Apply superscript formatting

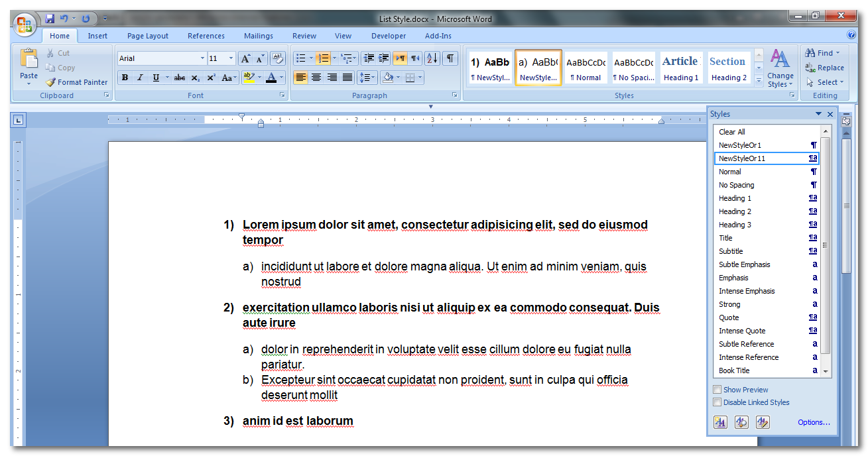[x=211, y=78]
